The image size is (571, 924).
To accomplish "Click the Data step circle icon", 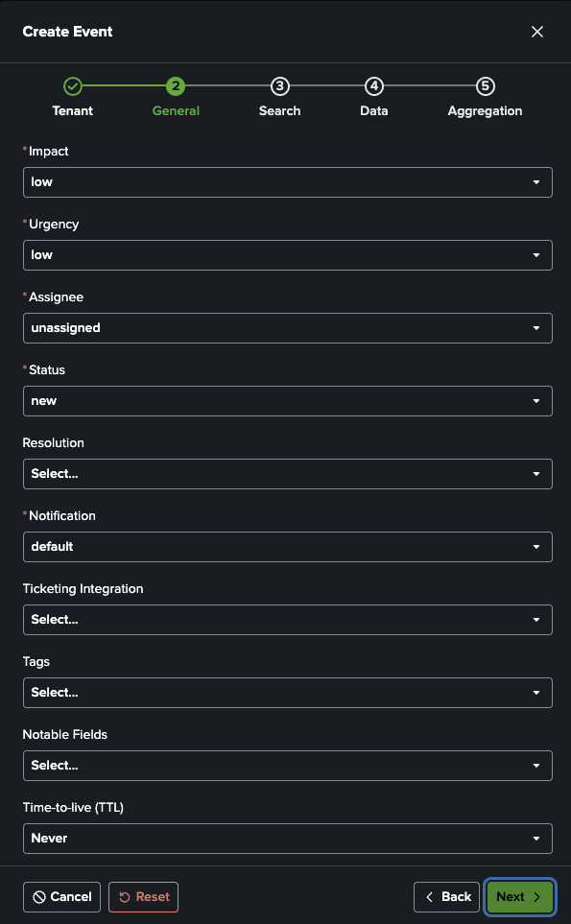I will pos(373,85).
